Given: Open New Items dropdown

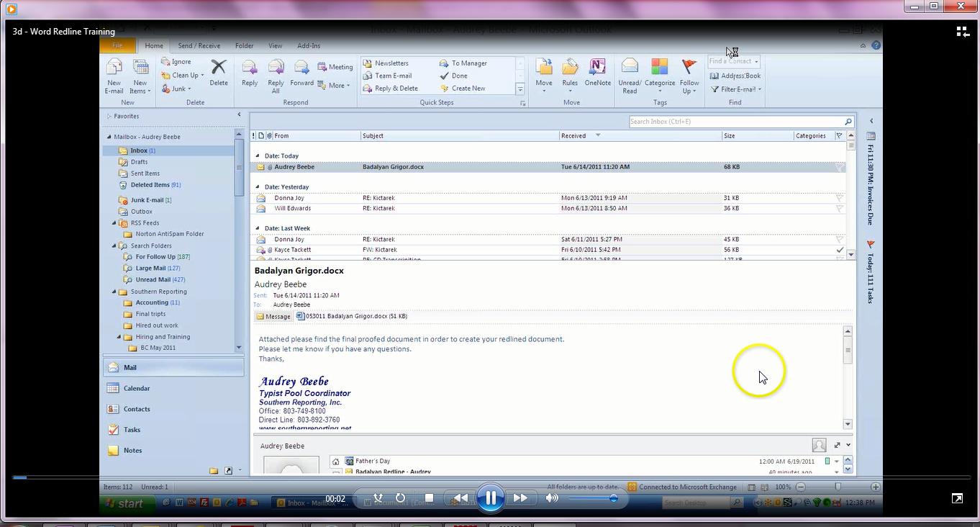Looking at the screenshot, I should (x=140, y=77).
